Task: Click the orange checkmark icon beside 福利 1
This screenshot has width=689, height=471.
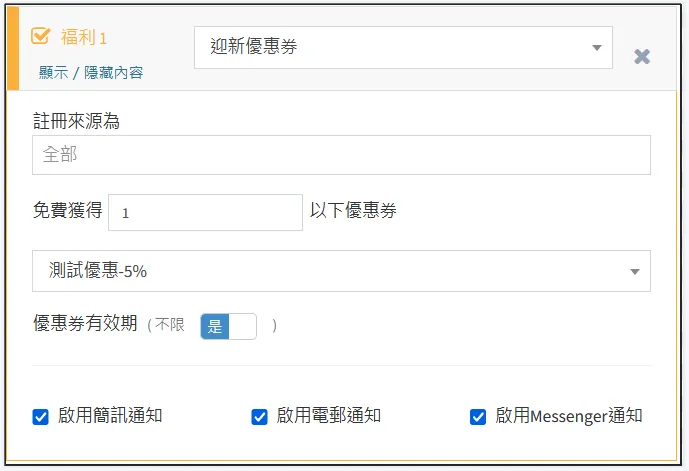Action: tap(41, 36)
